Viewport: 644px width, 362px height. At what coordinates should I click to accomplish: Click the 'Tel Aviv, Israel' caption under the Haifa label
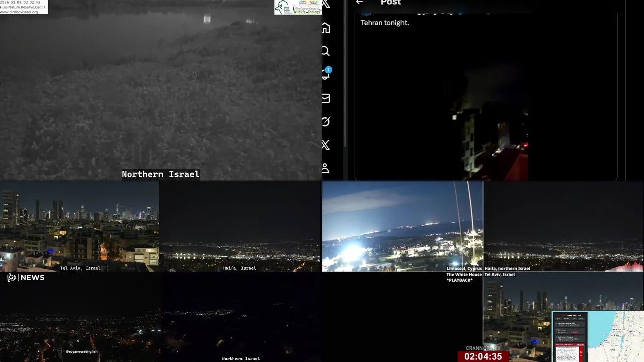499,275
